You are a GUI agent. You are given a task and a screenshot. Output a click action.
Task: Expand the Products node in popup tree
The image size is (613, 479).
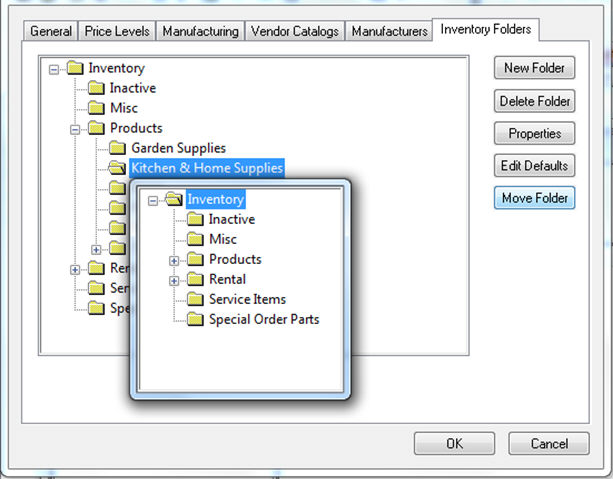pos(174,260)
